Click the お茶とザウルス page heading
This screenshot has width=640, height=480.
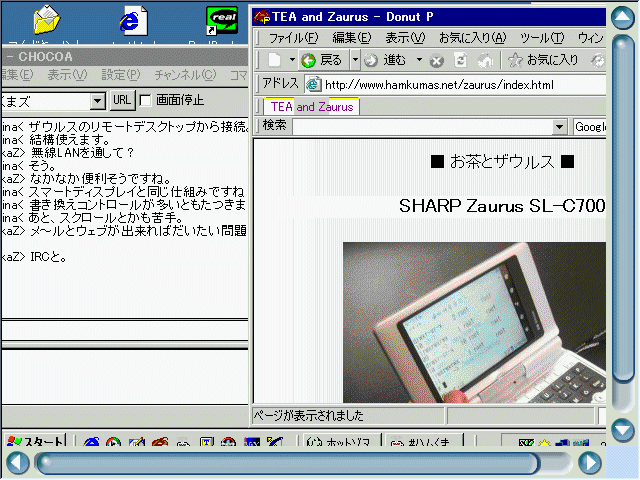(x=502, y=162)
